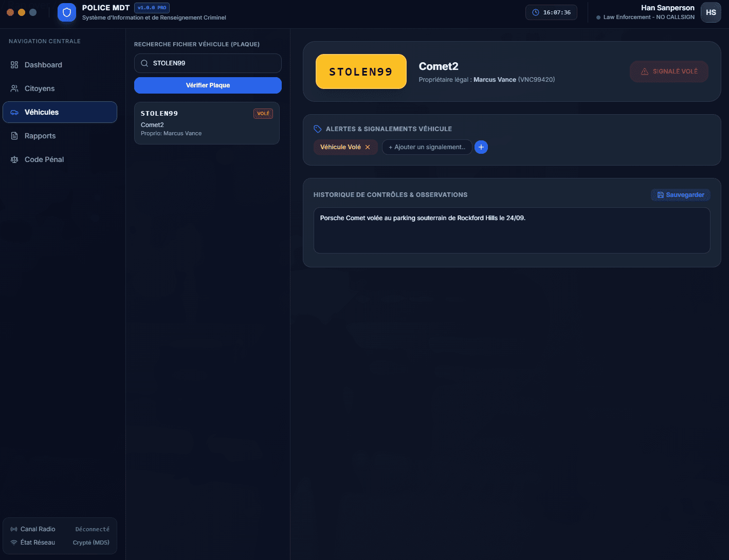Click the Comet2 vehicle title
The image size is (729, 560).
coord(439,66)
